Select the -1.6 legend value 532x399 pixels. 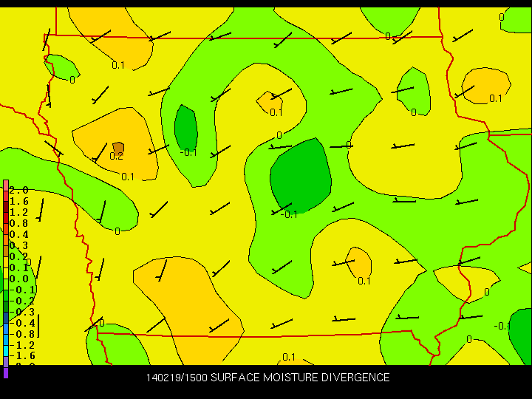coord(22,355)
